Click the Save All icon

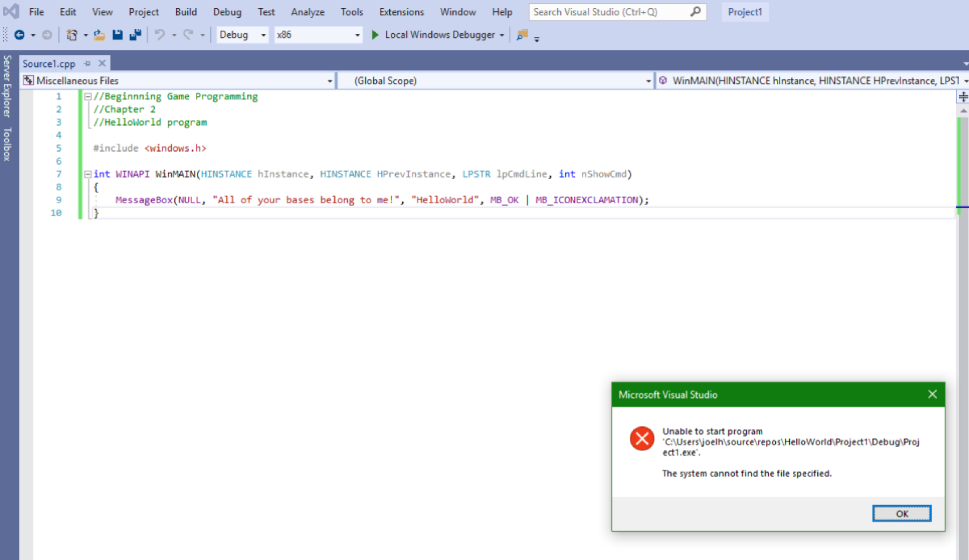135,35
